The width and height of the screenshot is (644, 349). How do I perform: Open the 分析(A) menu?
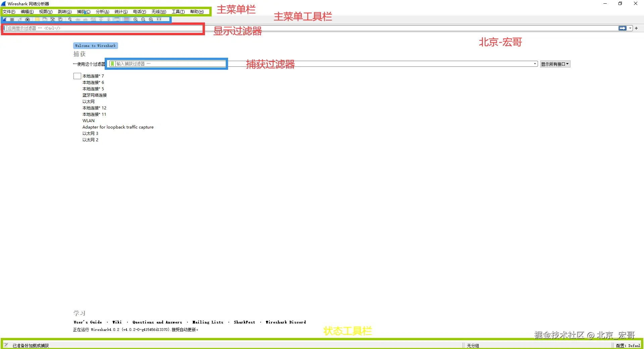click(103, 12)
